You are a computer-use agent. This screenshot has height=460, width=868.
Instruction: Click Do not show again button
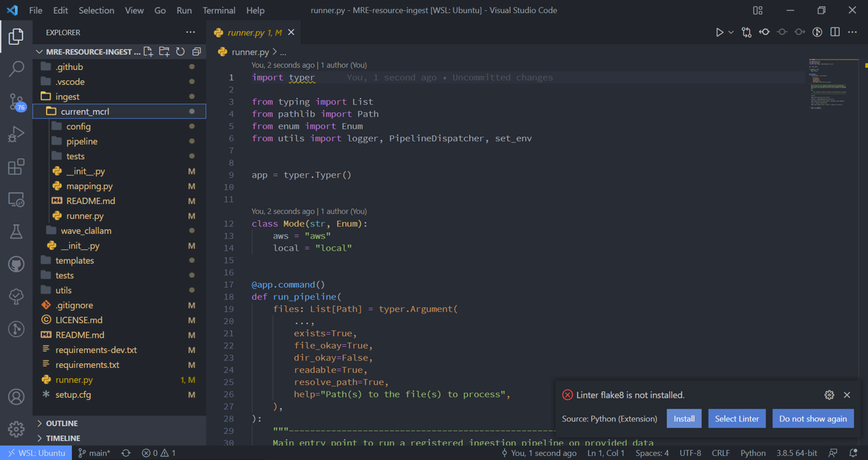(x=812, y=419)
